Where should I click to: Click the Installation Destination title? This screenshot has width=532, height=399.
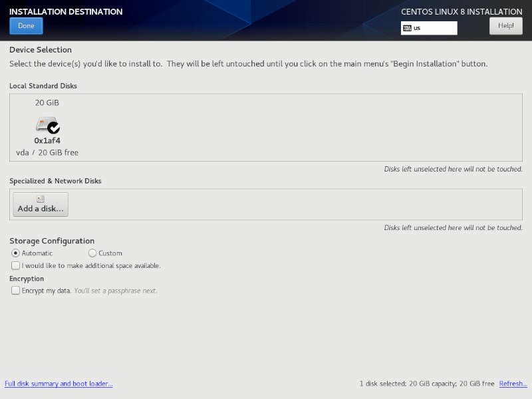(65, 11)
